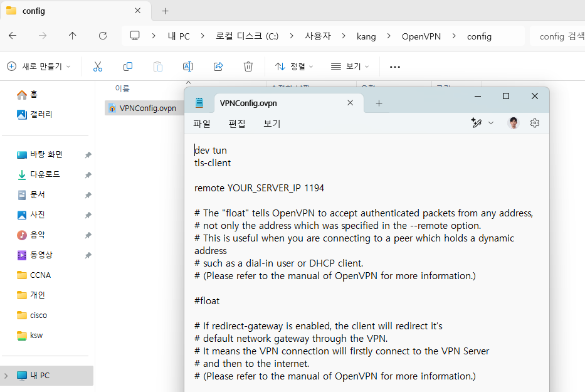Unpin 다운로드 using its pin icon

(88, 175)
